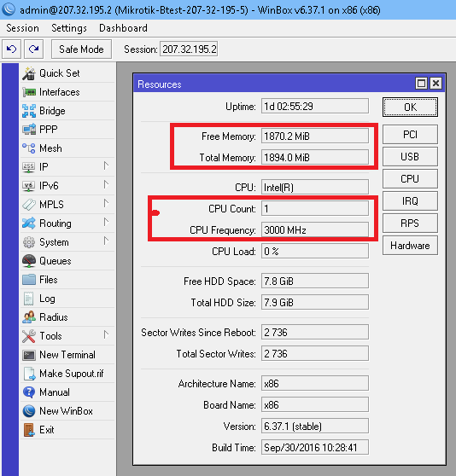This screenshot has height=476, width=456.
Task: Click the Uptime value field
Action: click(x=315, y=107)
